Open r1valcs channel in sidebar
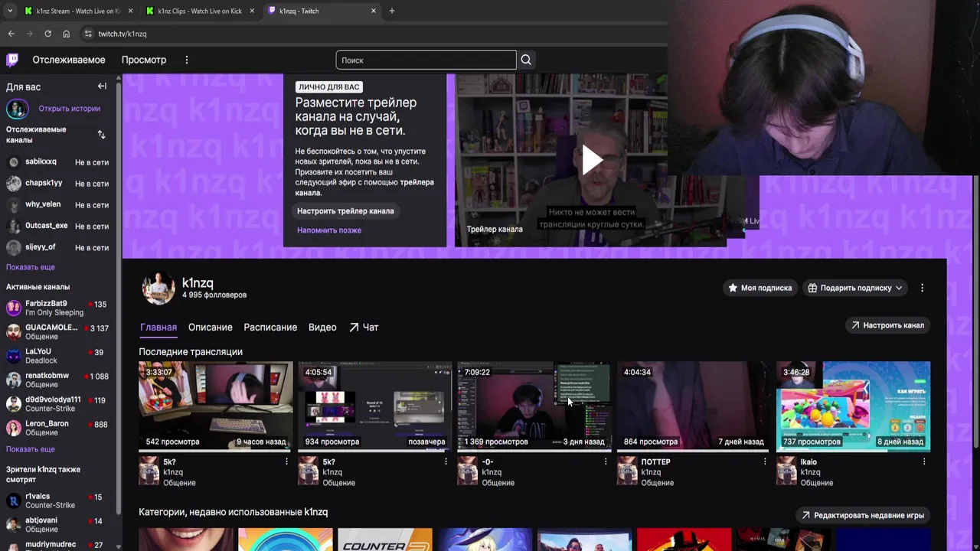 pyautogui.click(x=58, y=501)
